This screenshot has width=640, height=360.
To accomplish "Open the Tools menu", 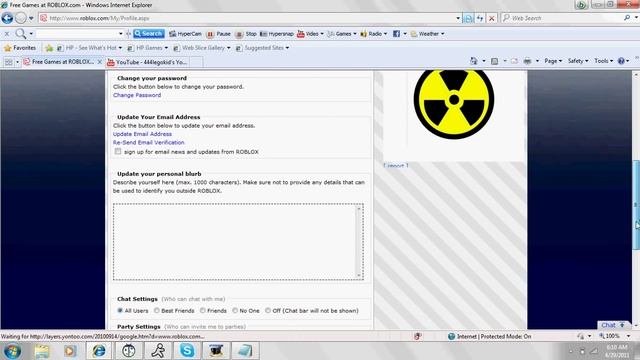I will [x=603, y=61].
